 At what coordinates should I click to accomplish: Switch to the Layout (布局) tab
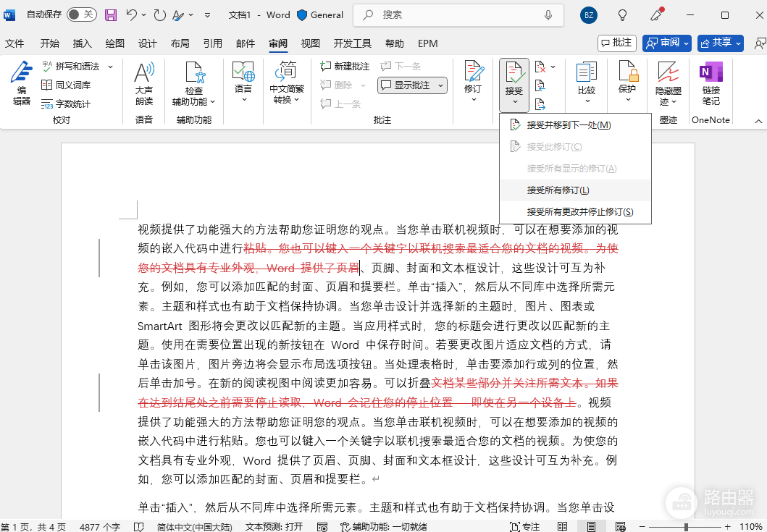pos(180,43)
